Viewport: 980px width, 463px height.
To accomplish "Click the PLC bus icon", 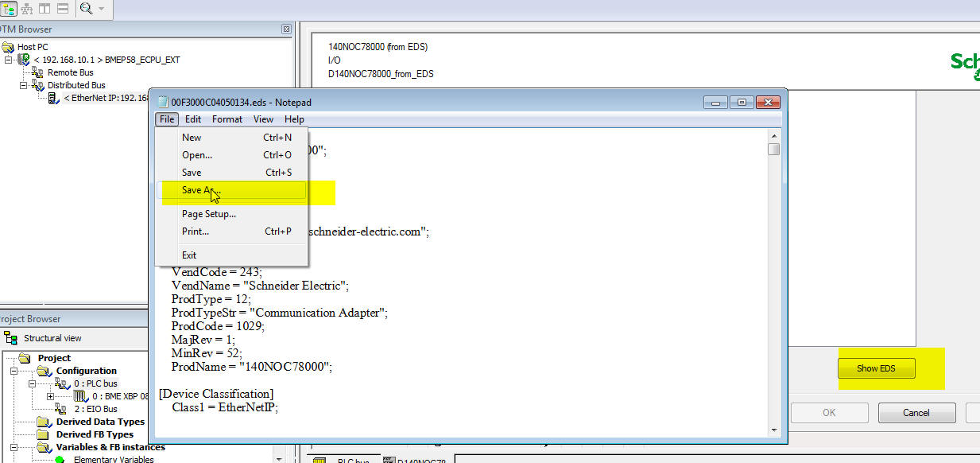I will (x=62, y=383).
